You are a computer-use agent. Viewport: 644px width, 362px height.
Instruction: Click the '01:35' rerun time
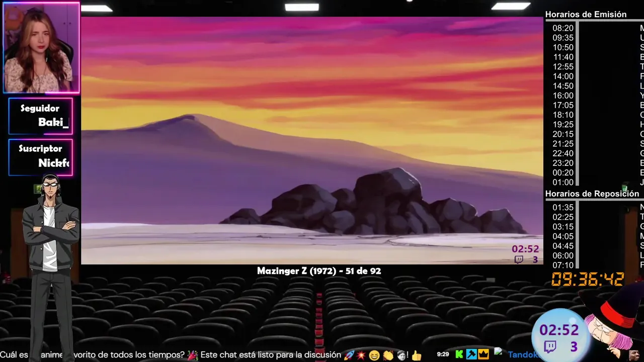(x=563, y=207)
